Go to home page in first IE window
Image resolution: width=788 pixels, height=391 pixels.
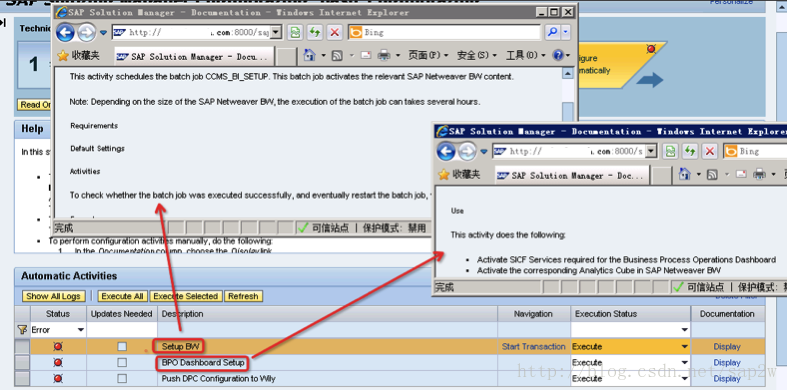coord(310,55)
